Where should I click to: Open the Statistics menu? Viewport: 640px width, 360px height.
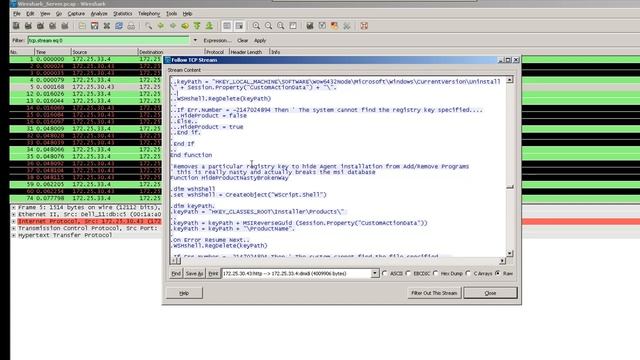[x=122, y=13]
